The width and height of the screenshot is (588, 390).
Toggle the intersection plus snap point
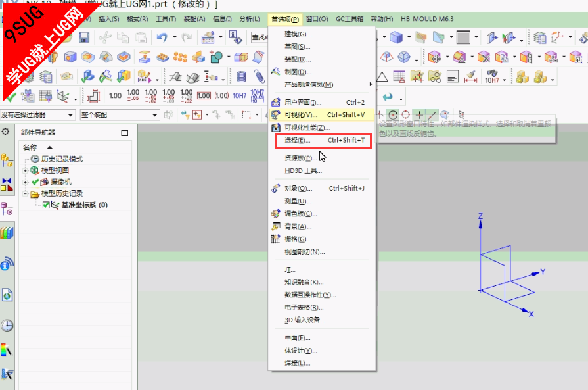419,115
